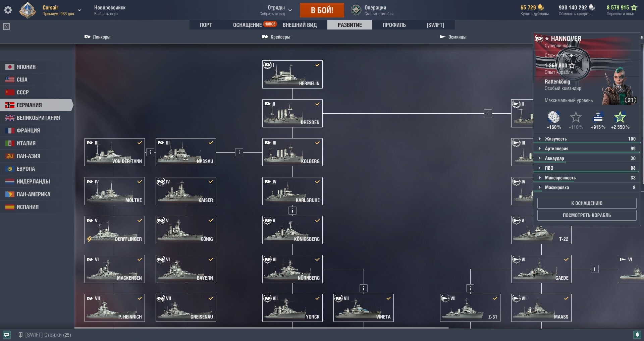The image size is (644, 341).
Task: Start battle with В БОЙ! button
Action: 322,10
